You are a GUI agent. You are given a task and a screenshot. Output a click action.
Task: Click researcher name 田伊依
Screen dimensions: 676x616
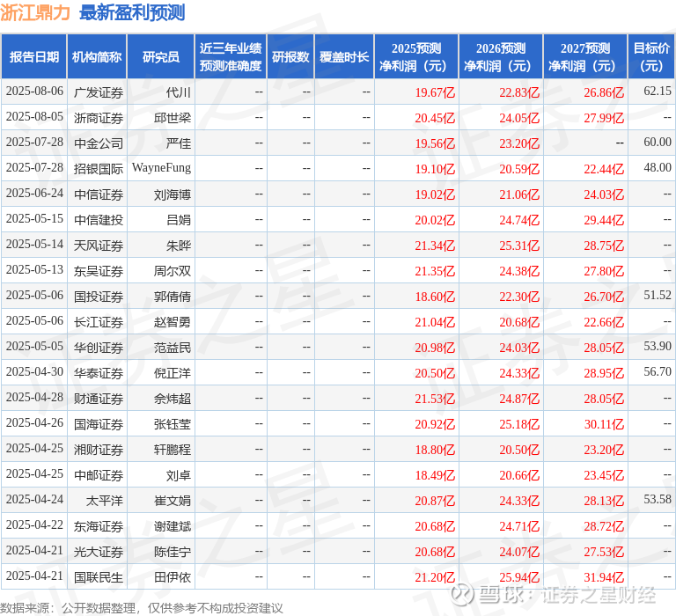tap(173, 576)
